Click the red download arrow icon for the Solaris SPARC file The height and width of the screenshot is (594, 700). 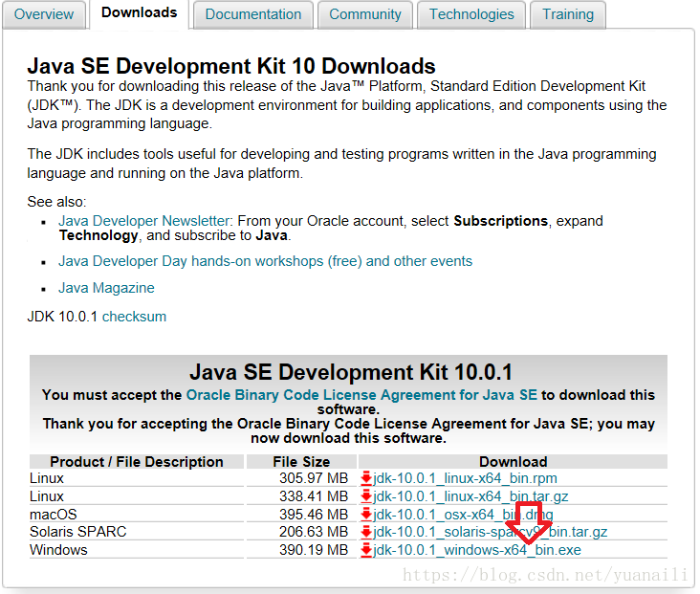point(366,532)
